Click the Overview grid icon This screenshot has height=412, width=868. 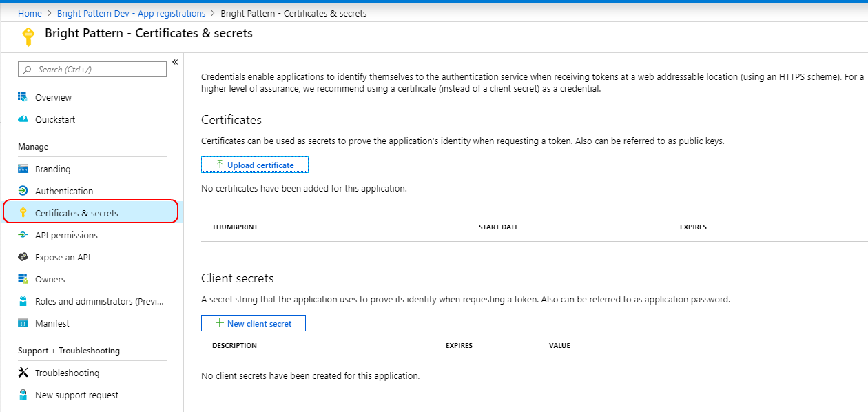click(23, 97)
